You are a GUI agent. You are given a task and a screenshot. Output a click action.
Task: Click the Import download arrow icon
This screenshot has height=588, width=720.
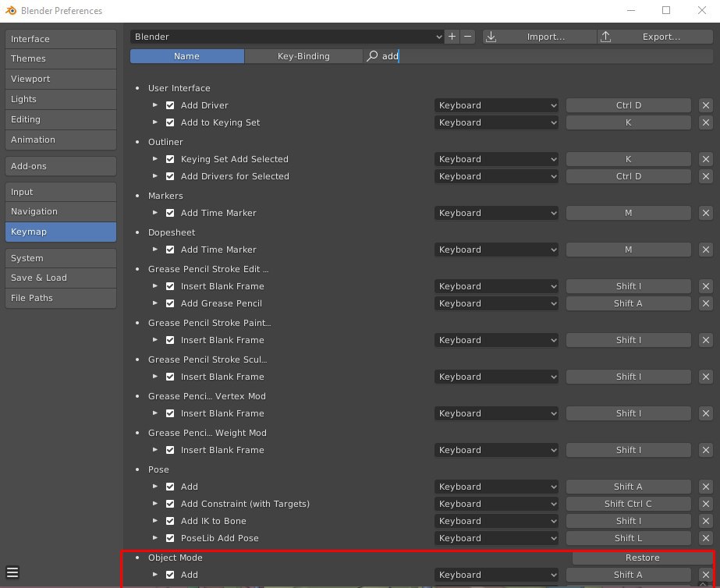pos(491,37)
